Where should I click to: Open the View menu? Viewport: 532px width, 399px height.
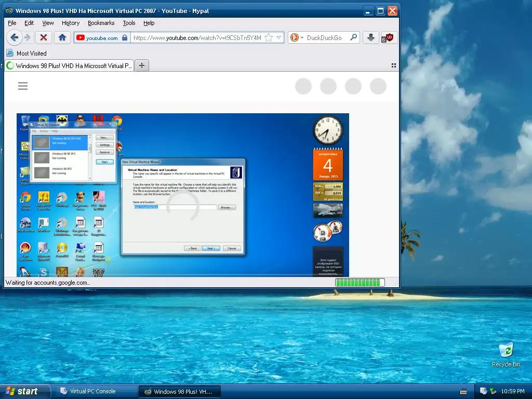coord(48,23)
